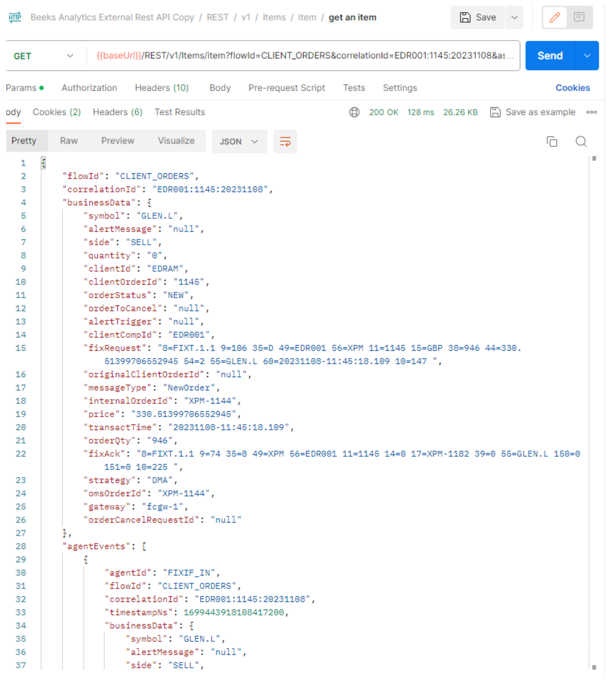Click the "fcgw-1" gateway value
This screenshot has height=681, width=616.
(x=163, y=507)
